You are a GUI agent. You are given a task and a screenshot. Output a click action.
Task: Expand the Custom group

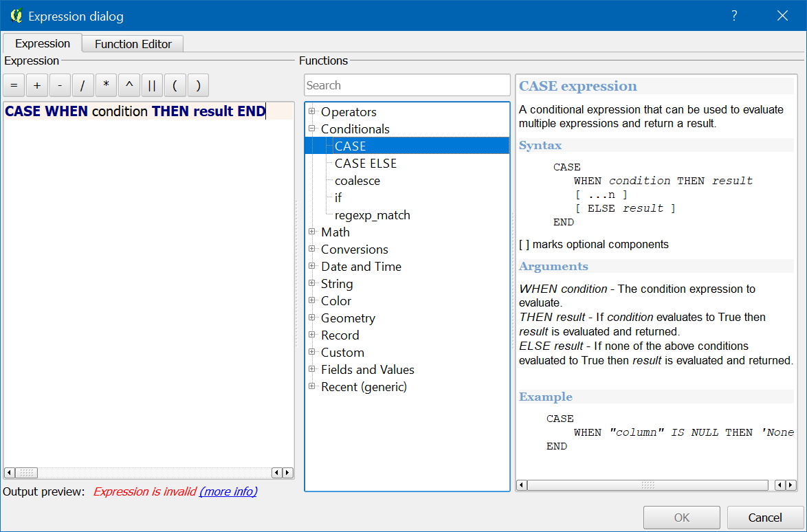click(x=312, y=352)
